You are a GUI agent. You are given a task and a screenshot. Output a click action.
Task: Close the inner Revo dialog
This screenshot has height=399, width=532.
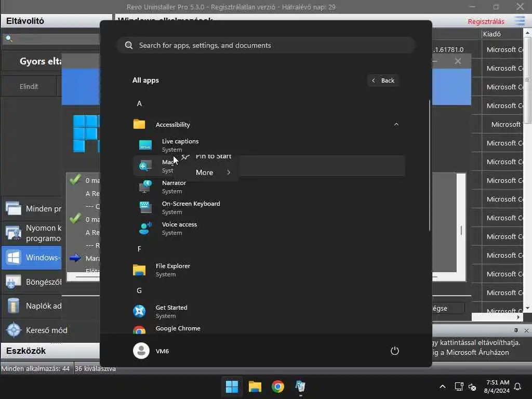pyautogui.click(x=458, y=61)
